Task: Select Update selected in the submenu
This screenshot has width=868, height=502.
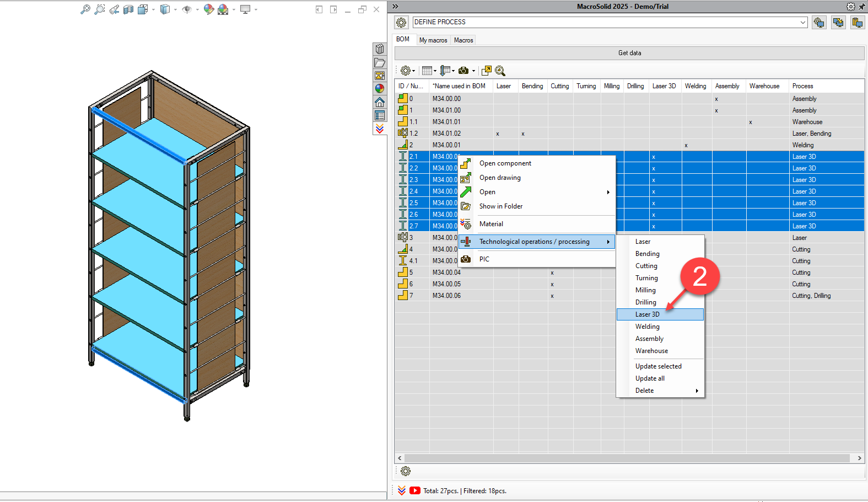Action: [660, 366]
